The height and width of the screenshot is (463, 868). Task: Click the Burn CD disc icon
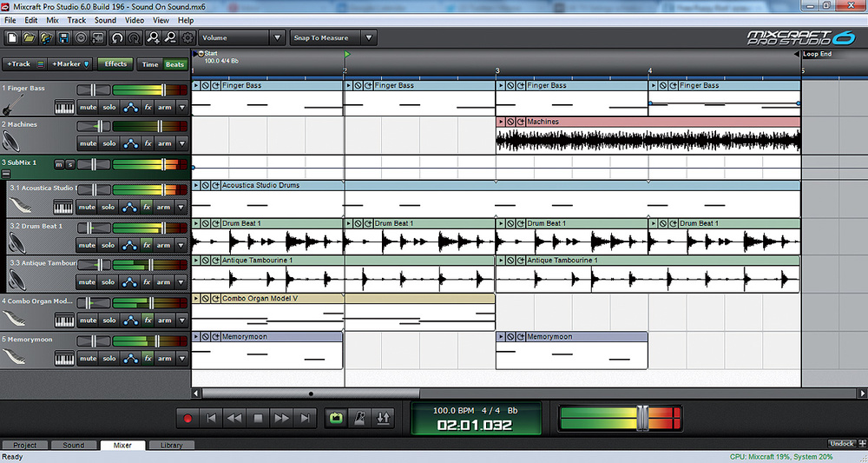81,37
